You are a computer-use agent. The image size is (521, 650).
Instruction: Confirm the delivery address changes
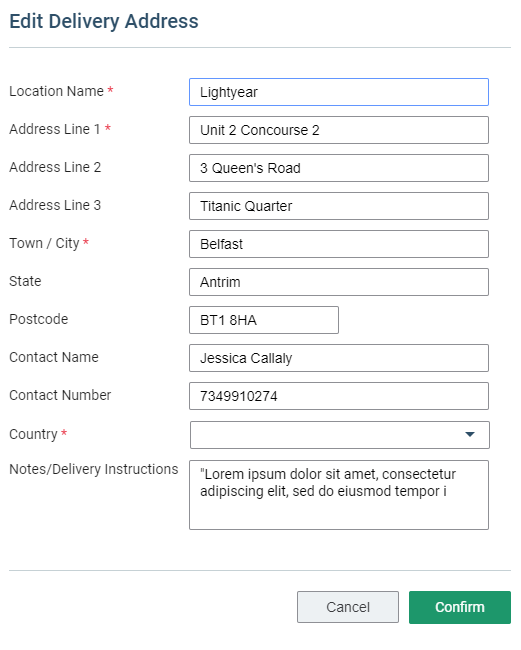460,607
